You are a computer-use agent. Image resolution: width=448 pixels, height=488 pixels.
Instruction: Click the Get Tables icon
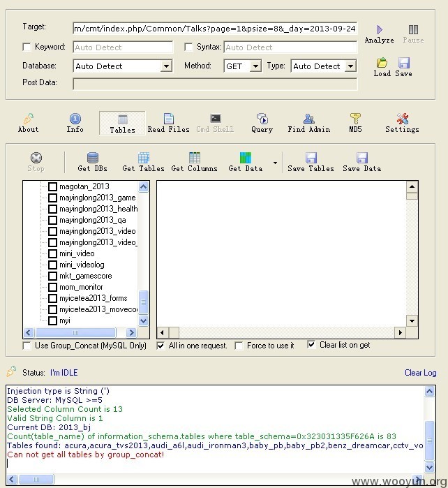tap(144, 158)
